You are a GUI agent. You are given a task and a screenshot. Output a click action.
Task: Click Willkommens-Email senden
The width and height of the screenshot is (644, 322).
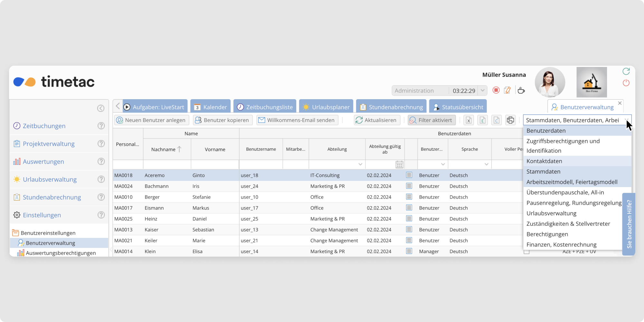click(x=297, y=120)
